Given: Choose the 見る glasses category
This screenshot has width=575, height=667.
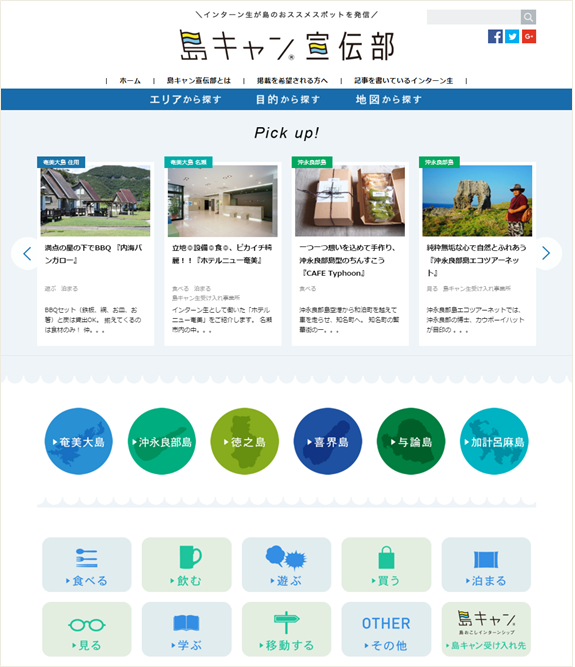Looking at the screenshot, I should point(87,629).
